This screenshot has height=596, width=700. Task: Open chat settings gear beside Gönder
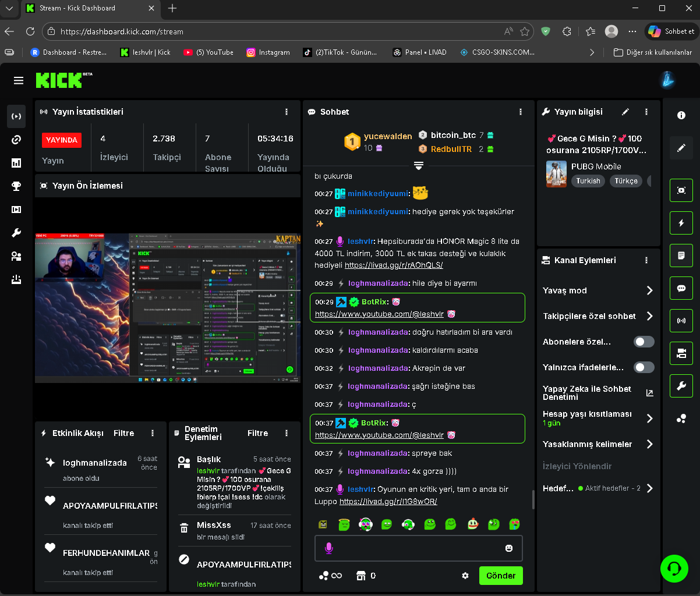[465, 576]
